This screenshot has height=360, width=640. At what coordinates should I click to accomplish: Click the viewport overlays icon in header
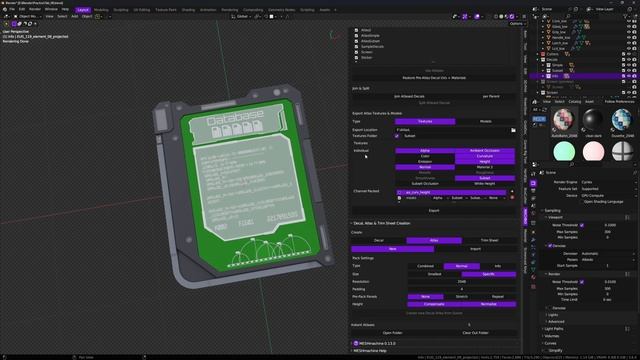click(477, 16)
